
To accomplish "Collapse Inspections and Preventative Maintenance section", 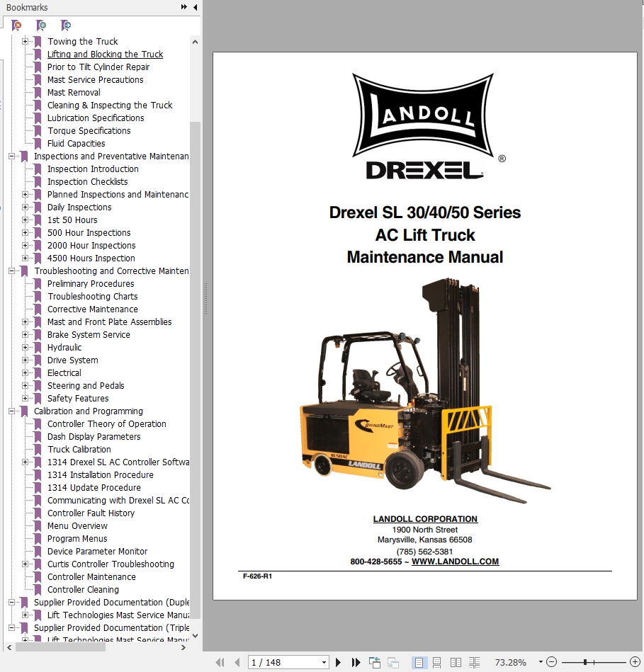I will 11,156.
